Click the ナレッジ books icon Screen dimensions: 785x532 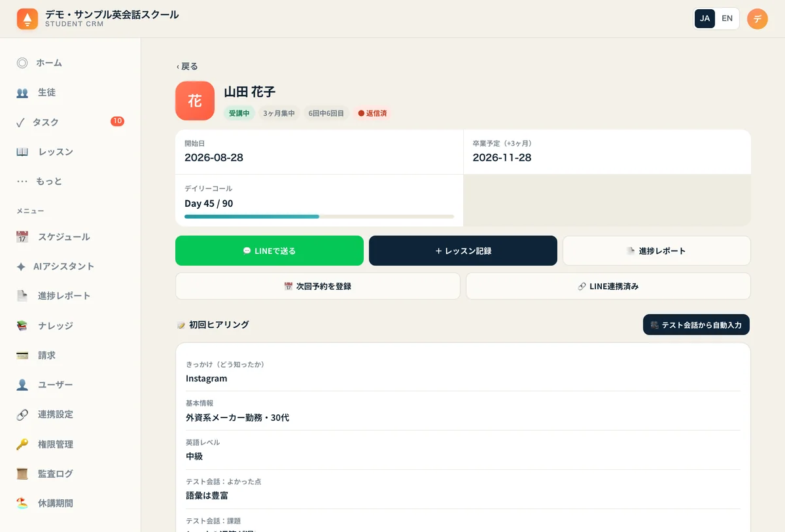22,326
